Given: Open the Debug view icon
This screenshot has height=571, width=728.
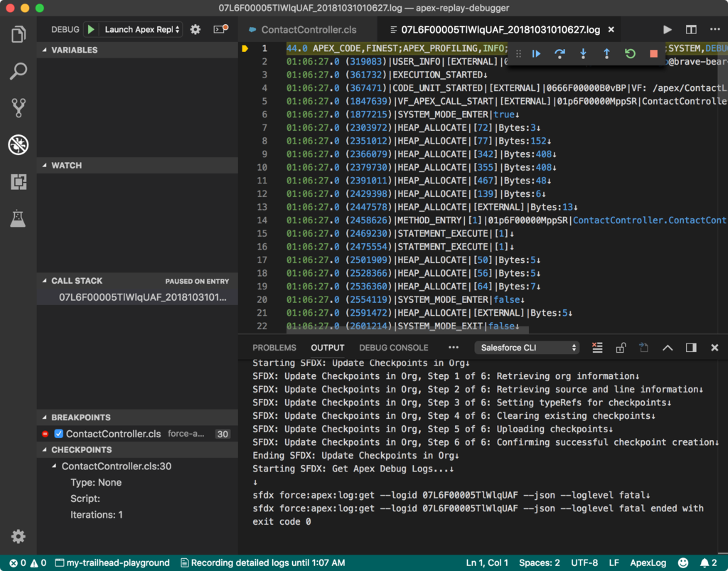Looking at the screenshot, I should [18, 145].
